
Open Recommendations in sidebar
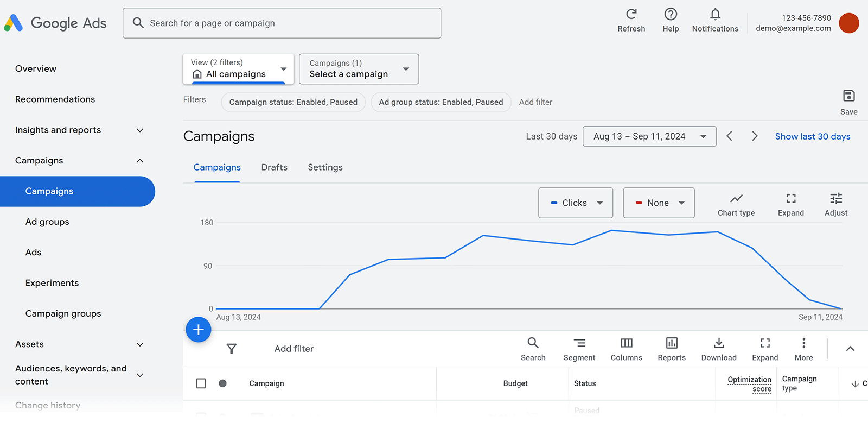(x=55, y=99)
